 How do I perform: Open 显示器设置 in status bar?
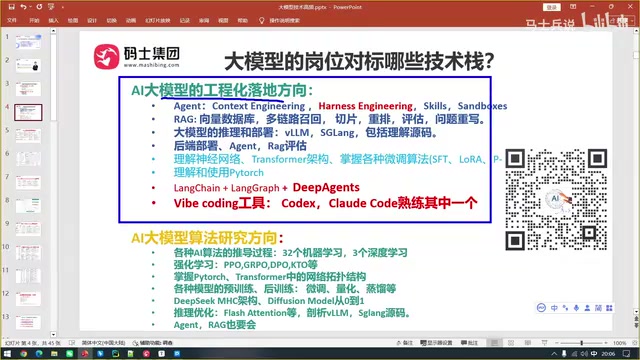[x=436, y=343]
